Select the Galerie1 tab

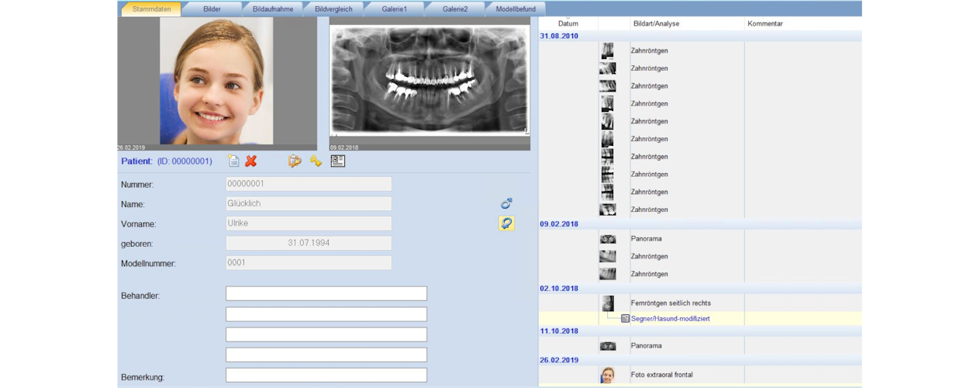[394, 9]
